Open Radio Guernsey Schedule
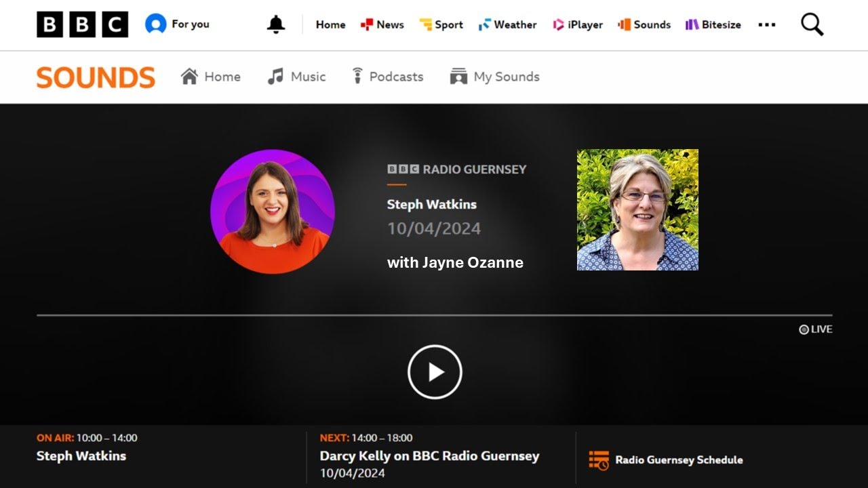 point(679,460)
